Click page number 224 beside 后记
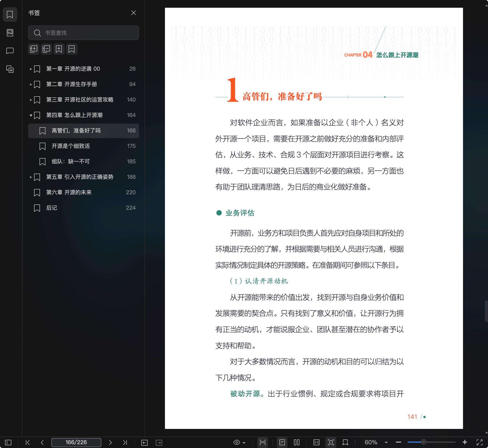 point(131,208)
